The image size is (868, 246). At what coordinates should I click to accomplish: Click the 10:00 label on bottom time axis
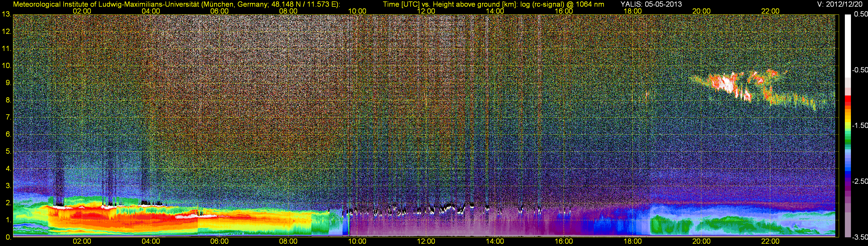[357, 241]
